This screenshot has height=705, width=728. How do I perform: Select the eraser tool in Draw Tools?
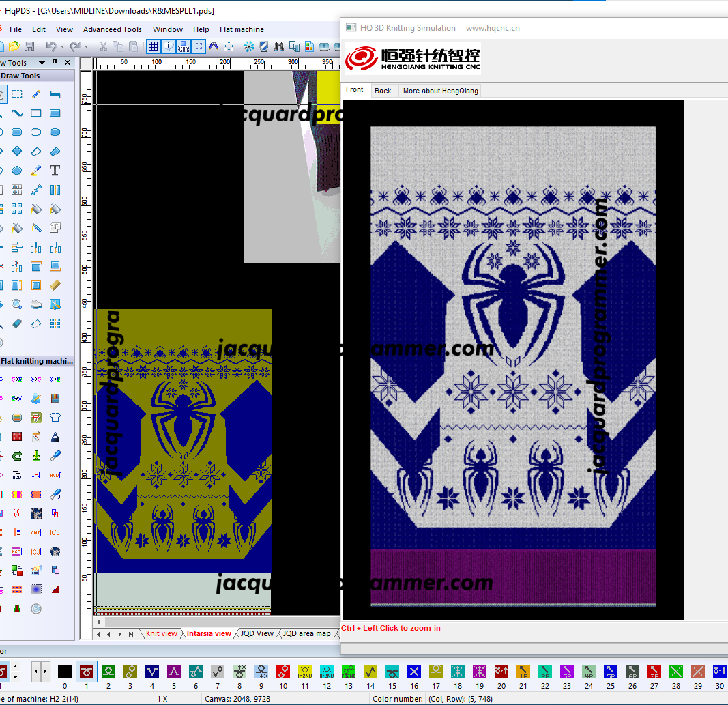tap(17, 323)
